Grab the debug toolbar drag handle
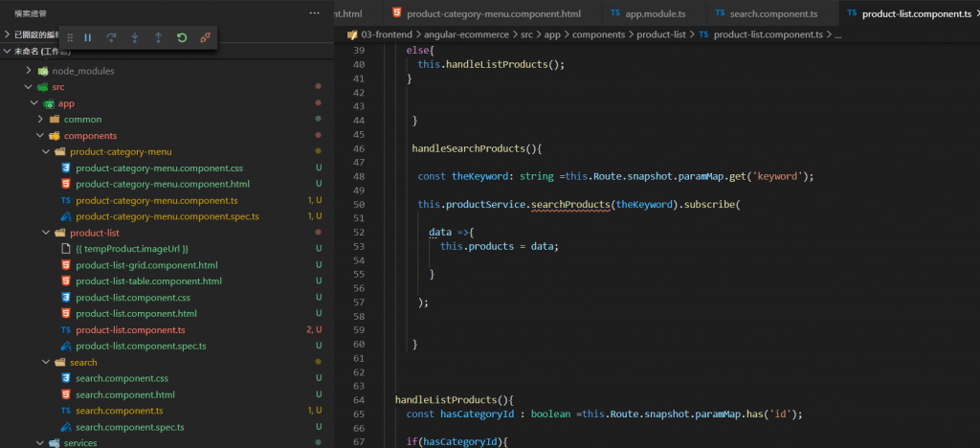Image resolution: width=980 pixels, height=448 pixels. pos(69,37)
